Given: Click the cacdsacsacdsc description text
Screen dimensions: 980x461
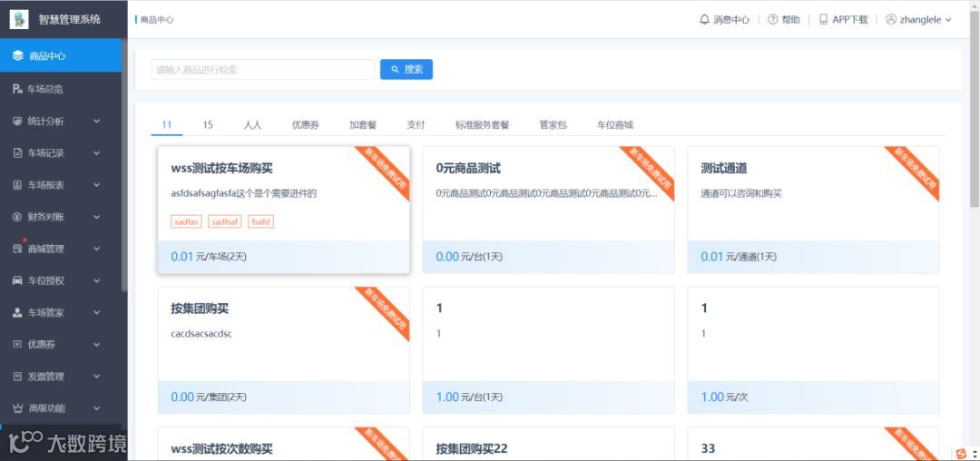Looking at the screenshot, I should pos(201,334).
